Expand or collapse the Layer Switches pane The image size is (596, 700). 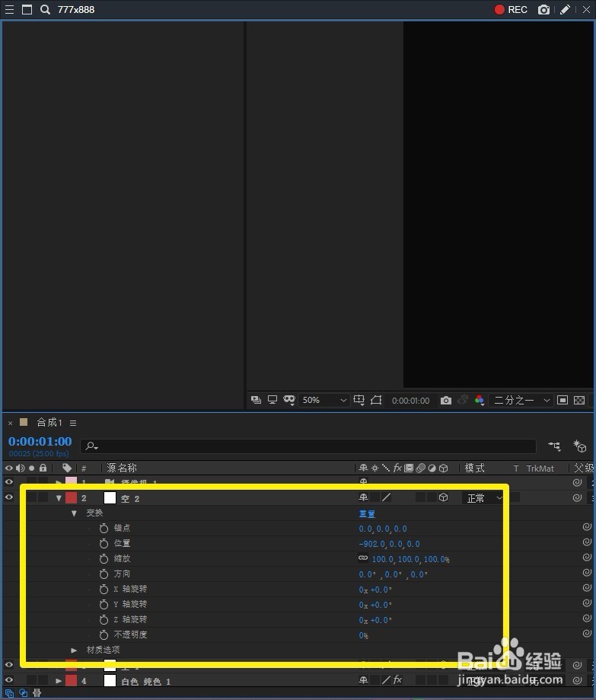point(9,693)
